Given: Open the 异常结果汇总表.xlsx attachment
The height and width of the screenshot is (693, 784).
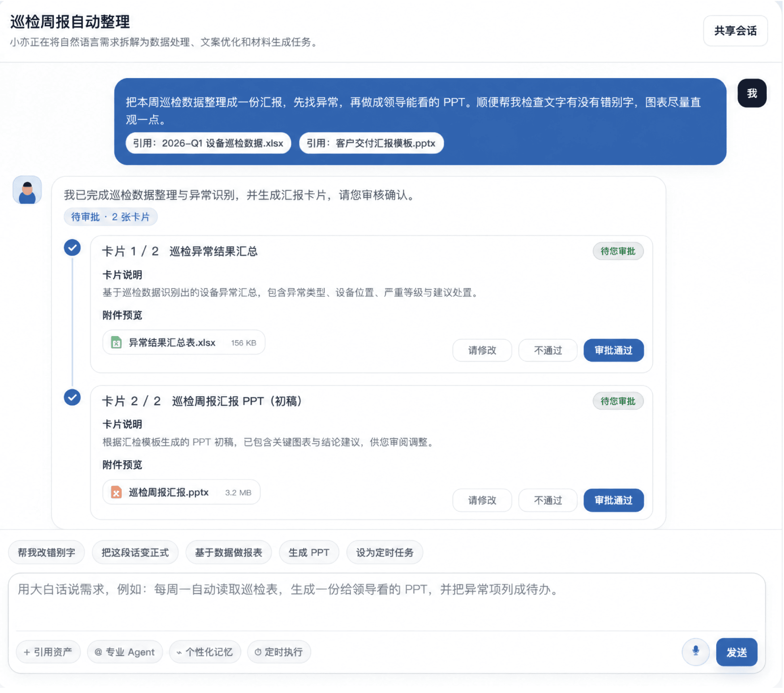Looking at the screenshot, I should point(184,342).
